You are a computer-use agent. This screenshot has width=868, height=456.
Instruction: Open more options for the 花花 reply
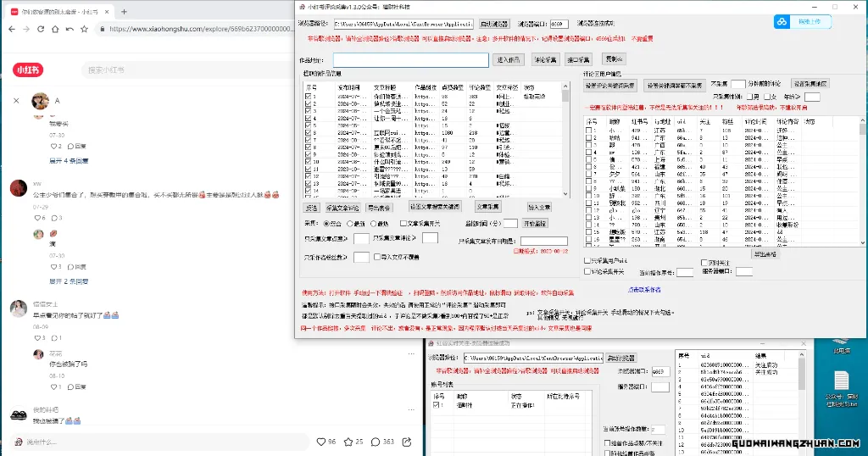coord(411,353)
